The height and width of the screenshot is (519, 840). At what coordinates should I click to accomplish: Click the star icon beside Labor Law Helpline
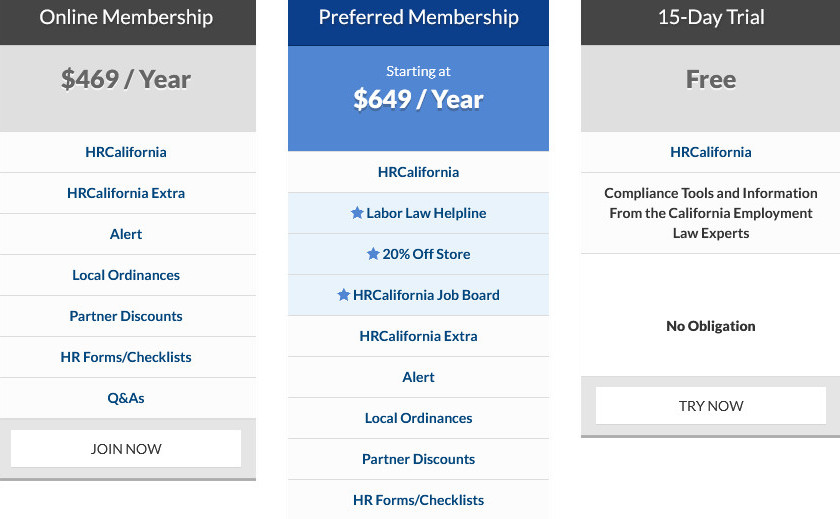(x=357, y=213)
